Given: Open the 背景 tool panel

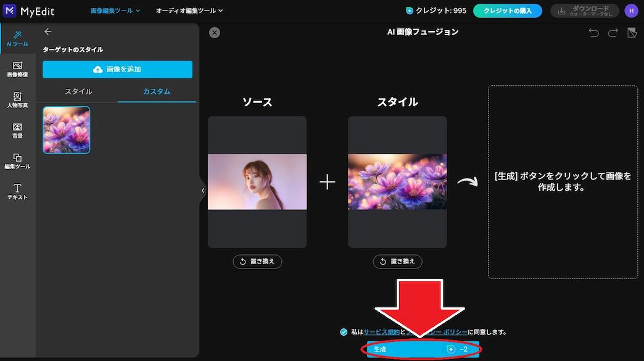Looking at the screenshot, I should pyautogui.click(x=18, y=131).
